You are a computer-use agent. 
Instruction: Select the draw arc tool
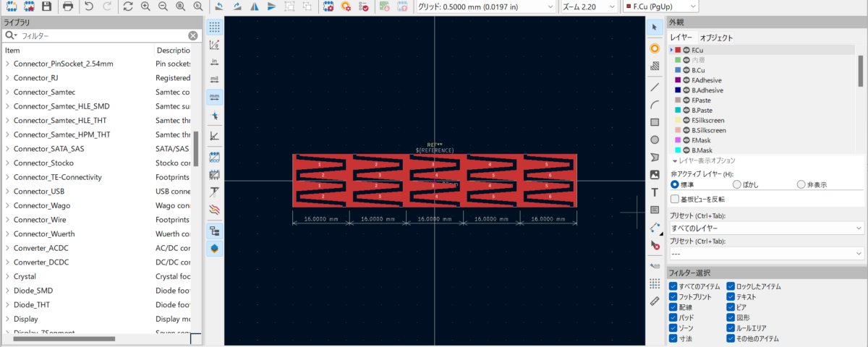click(x=655, y=104)
